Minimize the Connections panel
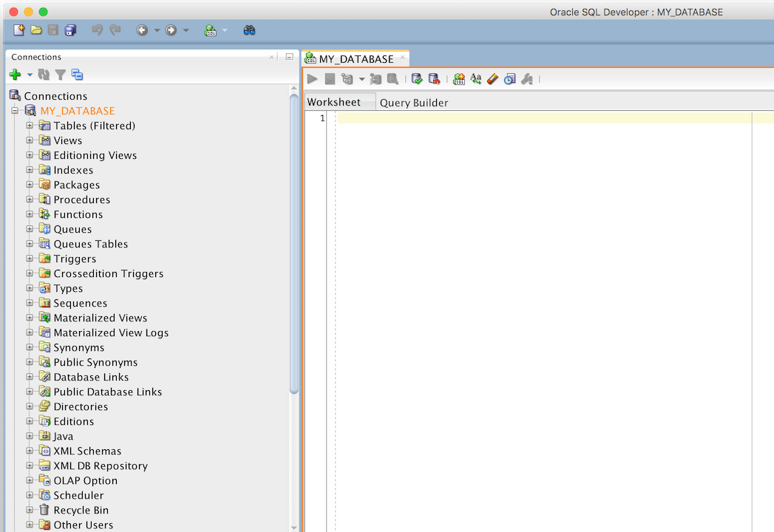The width and height of the screenshot is (774, 532). pyautogui.click(x=289, y=57)
